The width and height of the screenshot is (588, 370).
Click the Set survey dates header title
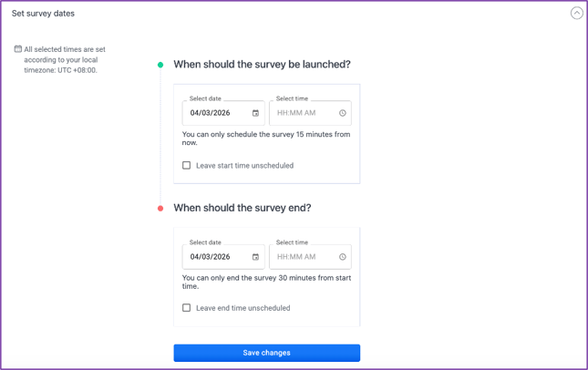[x=43, y=14]
